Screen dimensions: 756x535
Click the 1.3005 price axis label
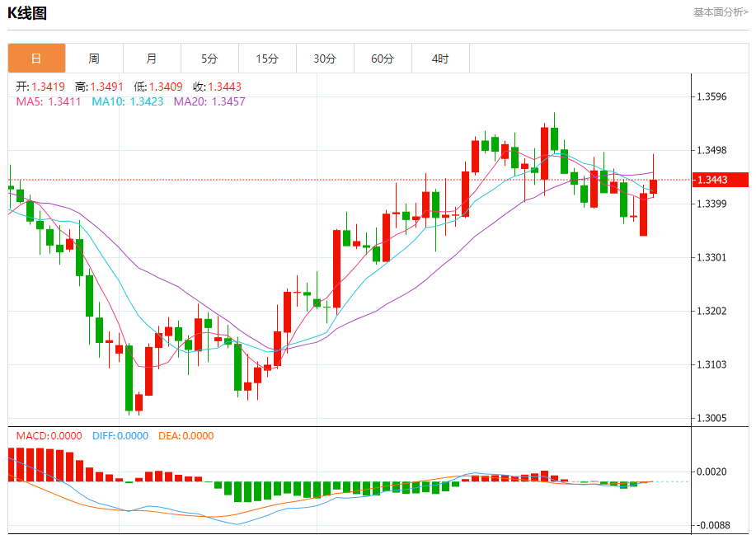pos(711,418)
